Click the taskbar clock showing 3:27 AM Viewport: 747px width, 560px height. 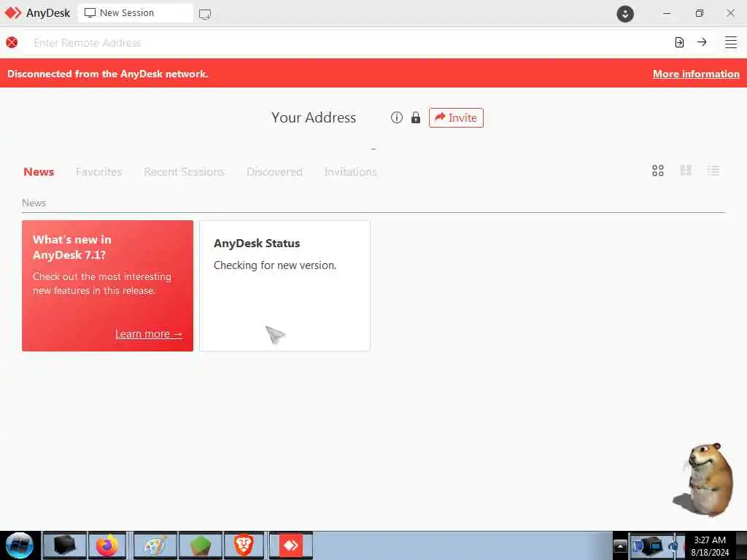coord(710,546)
